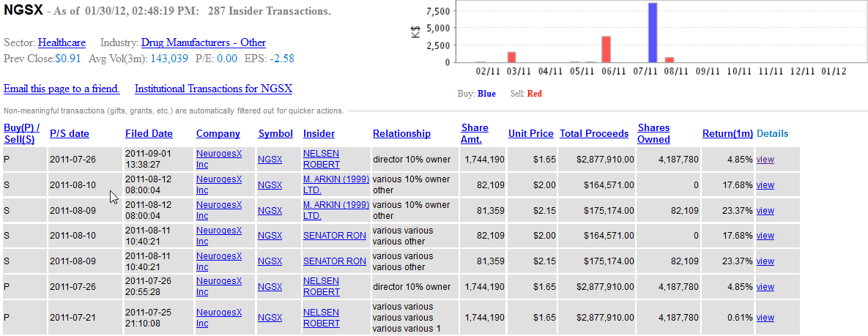The height and width of the screenshot is (336, 868).
Task: Open NELSEN ROBERT in 2011-07-21 purchase row
Action: 322,318
